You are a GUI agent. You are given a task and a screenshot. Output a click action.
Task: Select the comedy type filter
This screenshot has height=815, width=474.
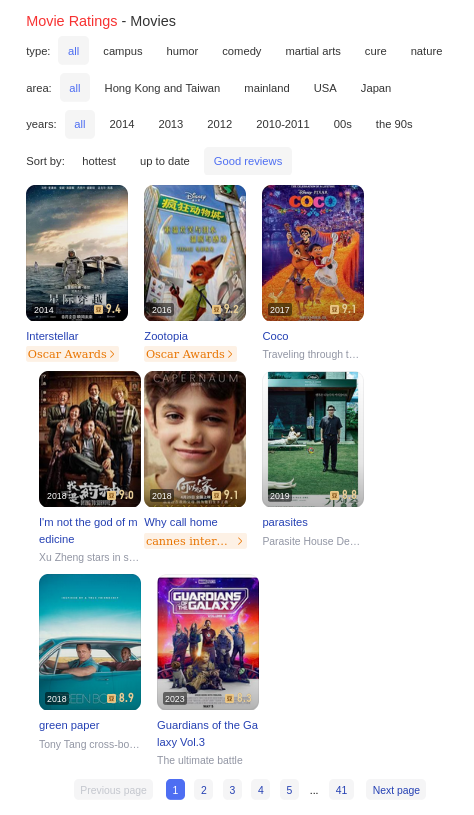click(242, 51)
